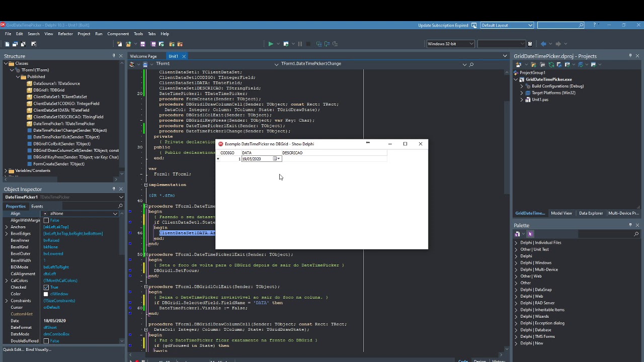Pin the Structure panel

click(114, 56)
